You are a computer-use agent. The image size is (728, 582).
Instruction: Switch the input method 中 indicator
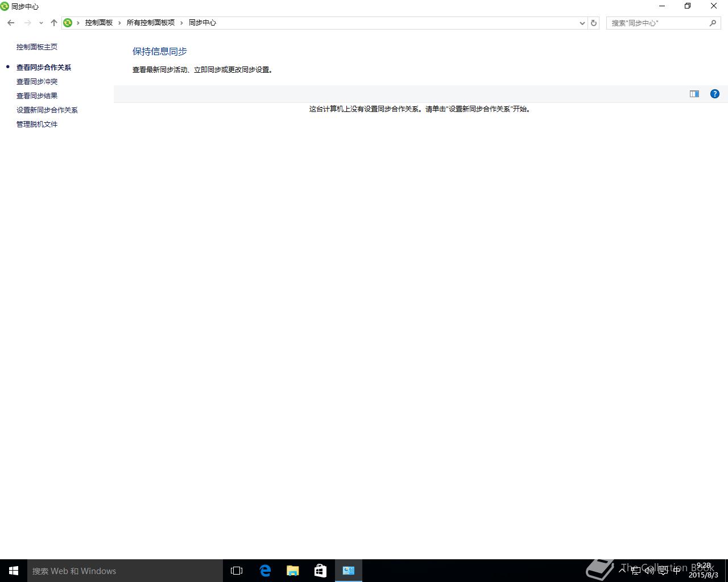[677, 571]
